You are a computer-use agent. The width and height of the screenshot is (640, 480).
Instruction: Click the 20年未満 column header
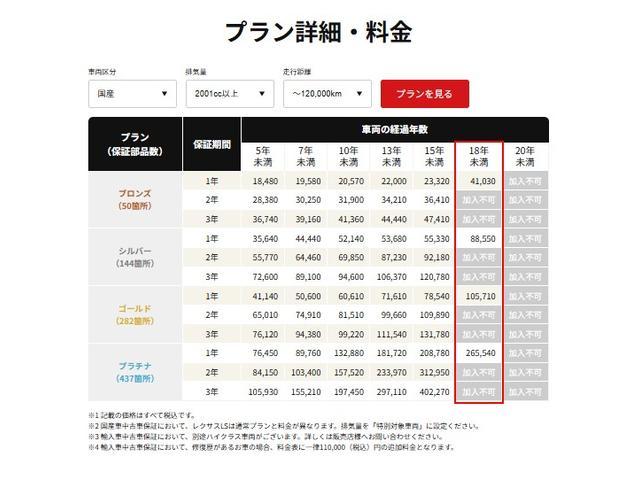pos(524,155)
